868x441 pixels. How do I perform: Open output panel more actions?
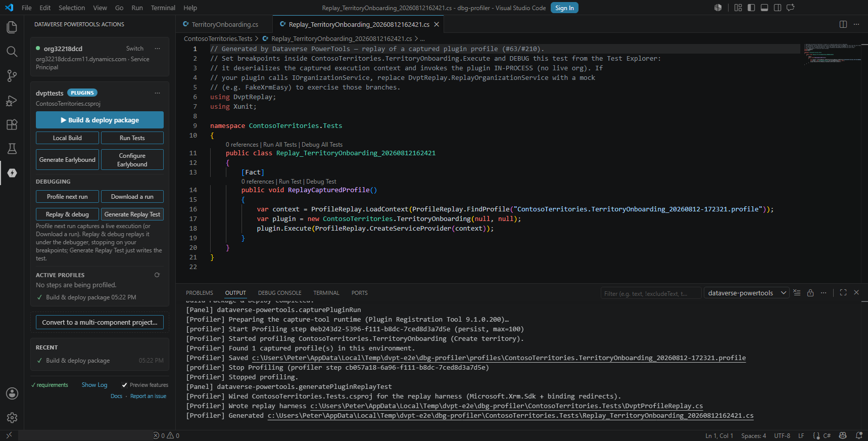tap(824, 293)
